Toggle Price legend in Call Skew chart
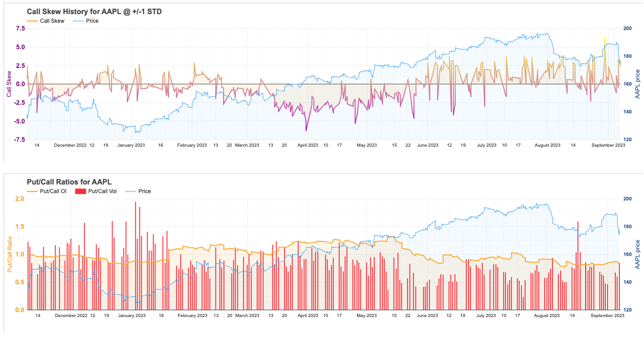The height and width of the screenshot is (338, 644). (x=85, y=21)
